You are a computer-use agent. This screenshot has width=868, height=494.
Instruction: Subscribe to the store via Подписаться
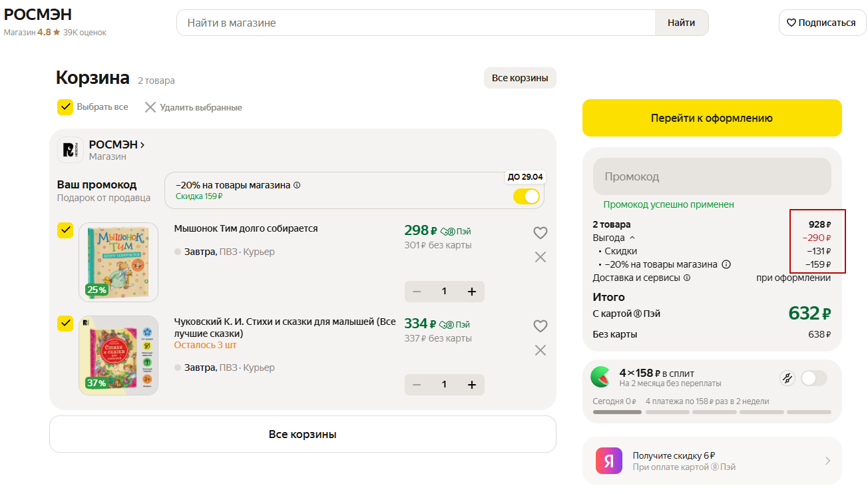tap(822, 23)
